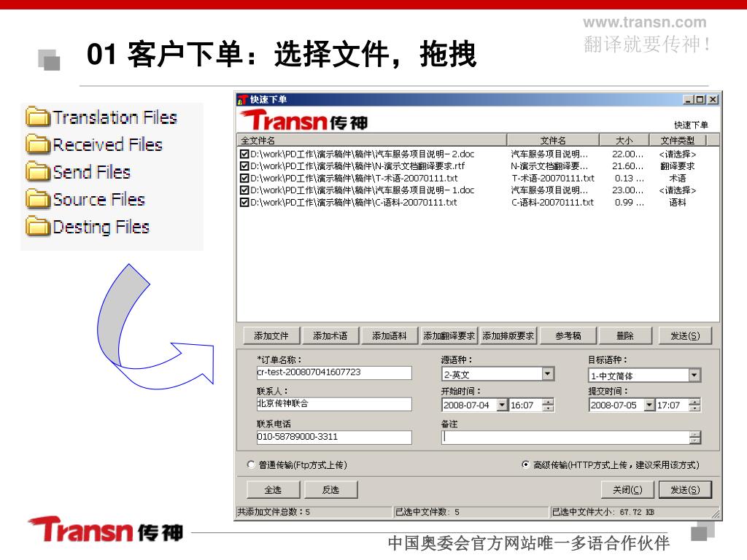
Task: Open the Send Files folder icon
Action: click(x=38, y=172)
